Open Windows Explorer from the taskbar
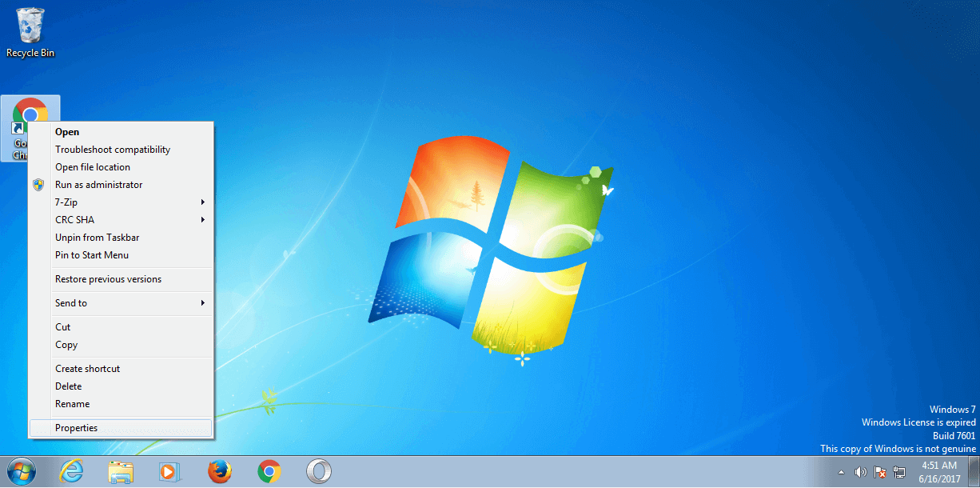This screenshot has width=980, height=488. 121,472
